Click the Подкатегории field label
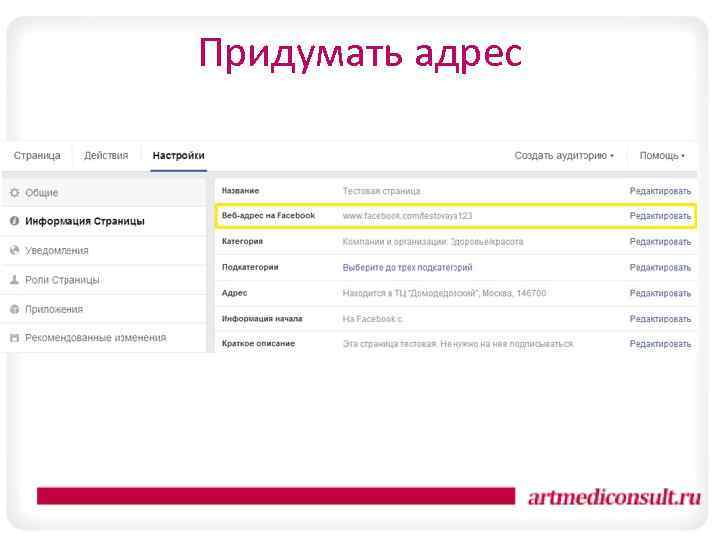 (250, 267)
